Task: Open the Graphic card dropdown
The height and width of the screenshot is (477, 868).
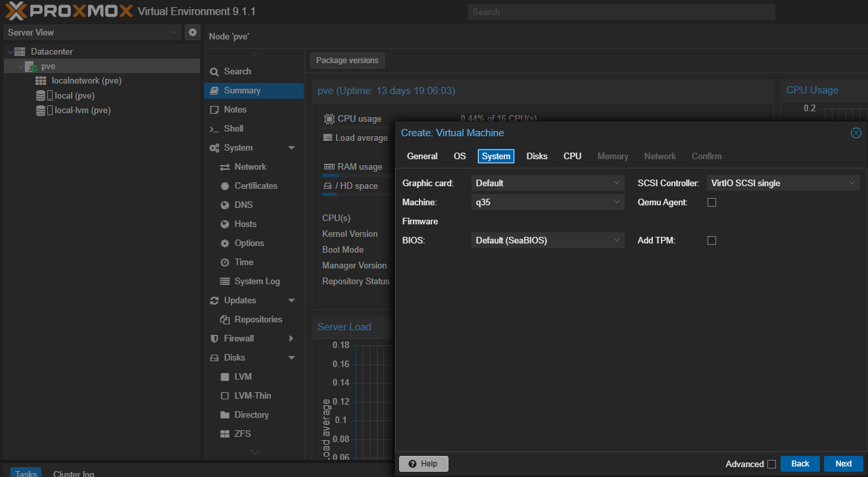Action: point(547,183)
